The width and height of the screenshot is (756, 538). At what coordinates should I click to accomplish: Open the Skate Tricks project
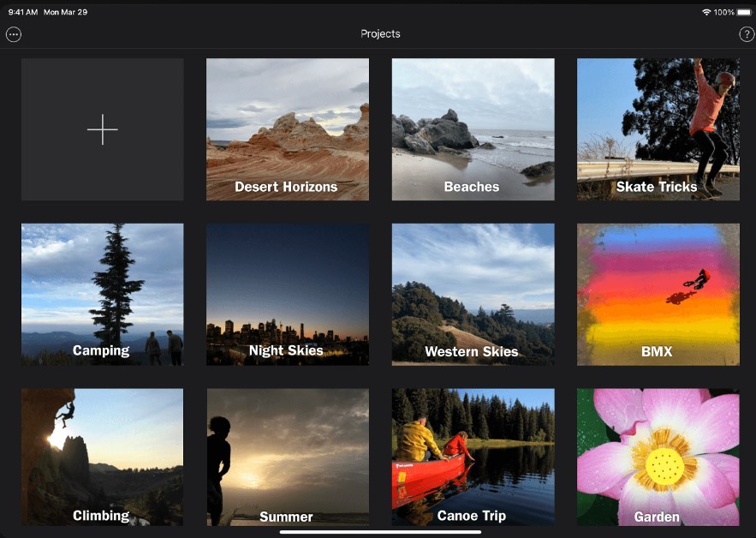(658, 129)
